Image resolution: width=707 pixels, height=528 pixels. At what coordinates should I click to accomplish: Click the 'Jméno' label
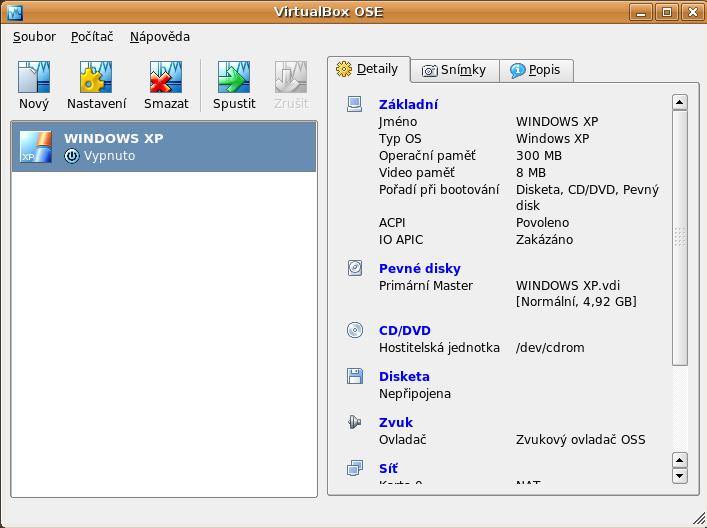[398, 122]
